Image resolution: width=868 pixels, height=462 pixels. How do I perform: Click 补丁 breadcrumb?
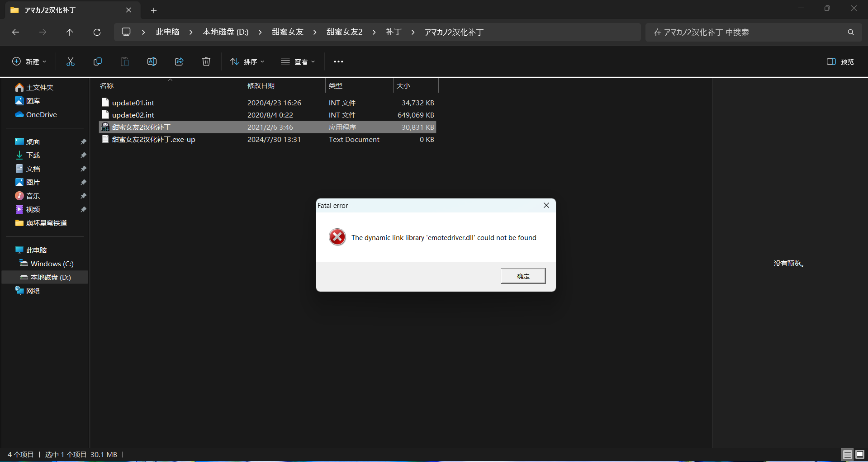tap(394, 32)
